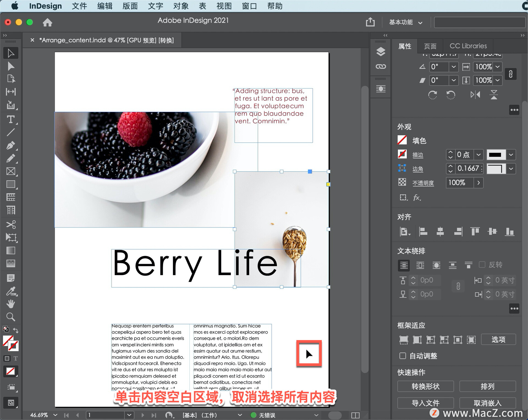
Task: Toggle formatting affects text button
Action: tap(15, 358)
